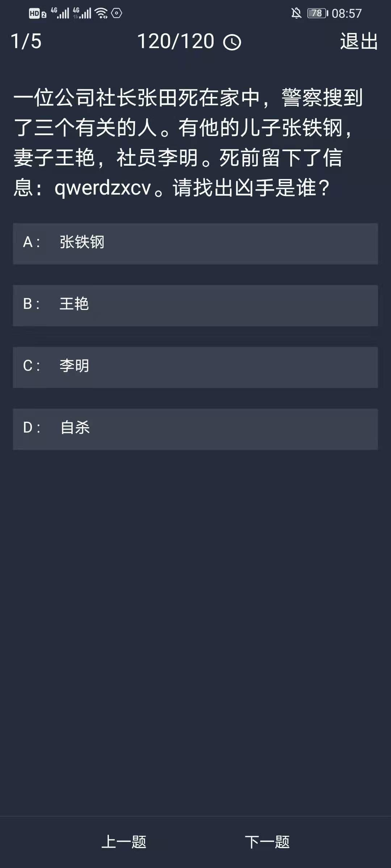Tap the hexagon icon beside Wi-Fi
391x868 pixels.
(117, 13)
